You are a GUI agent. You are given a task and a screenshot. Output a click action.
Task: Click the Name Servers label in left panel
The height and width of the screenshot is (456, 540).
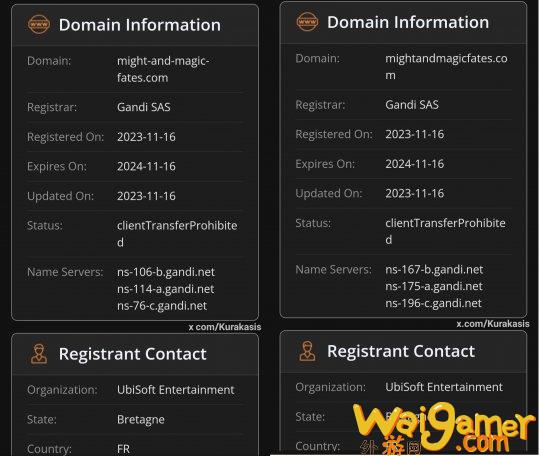click(x=65, y=272)
